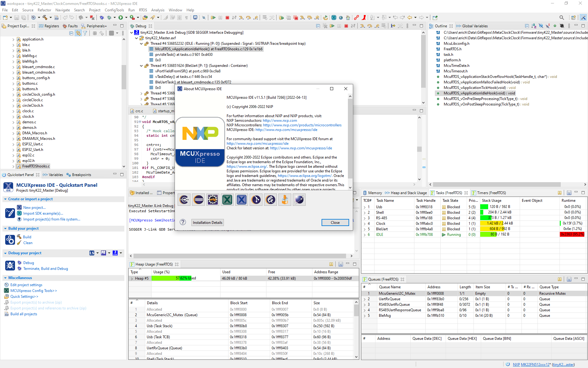Click the red Terminate debug button in main toolbar
This screenshot has width=588, height=368.
[x=227, y=18]
